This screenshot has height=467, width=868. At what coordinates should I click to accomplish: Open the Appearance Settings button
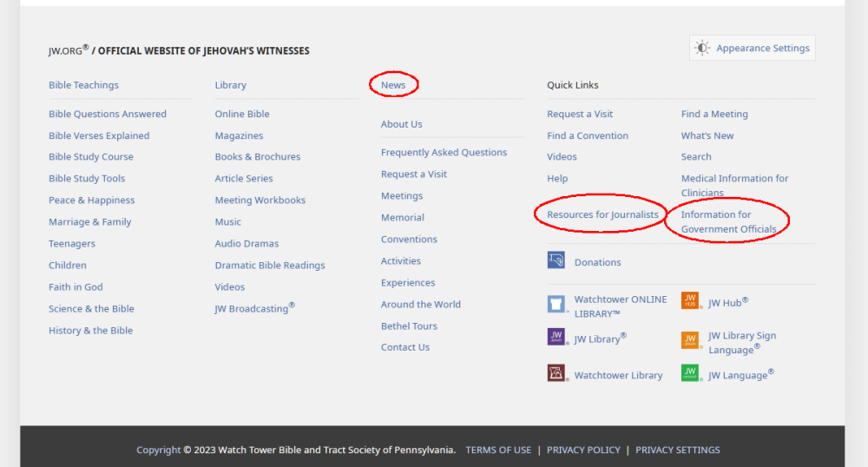click(753, 49)
